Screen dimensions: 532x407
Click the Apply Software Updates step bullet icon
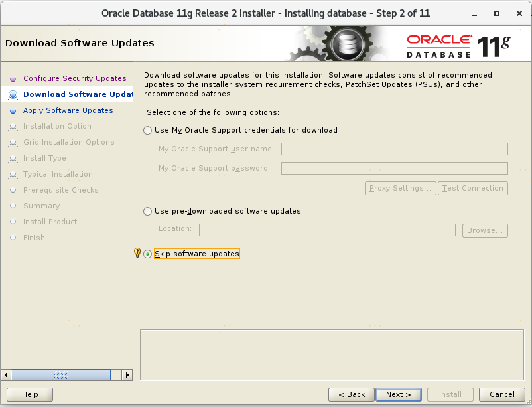pyautogui.click(x=13, y=111)
